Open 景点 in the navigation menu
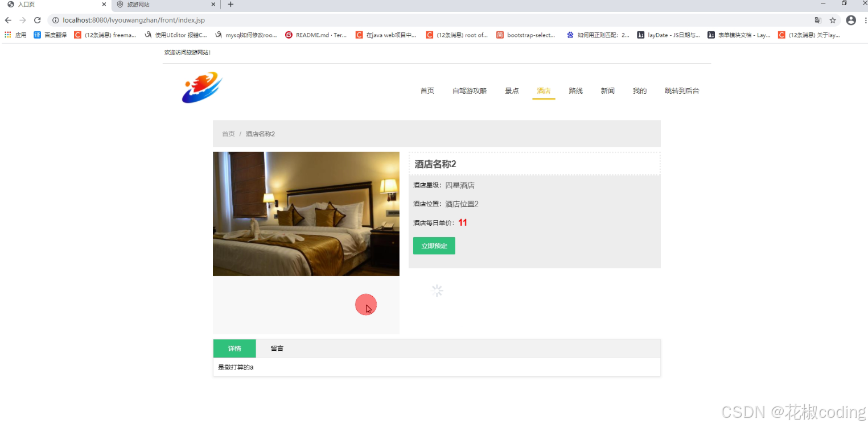The image size is (868, 427). (512, 91)
